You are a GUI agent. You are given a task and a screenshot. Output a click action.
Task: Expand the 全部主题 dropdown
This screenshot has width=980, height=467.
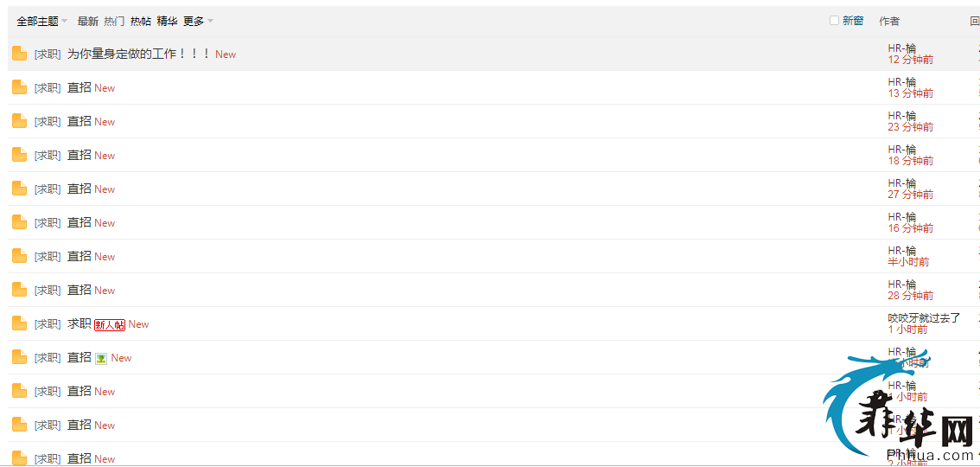coord(41,22)
